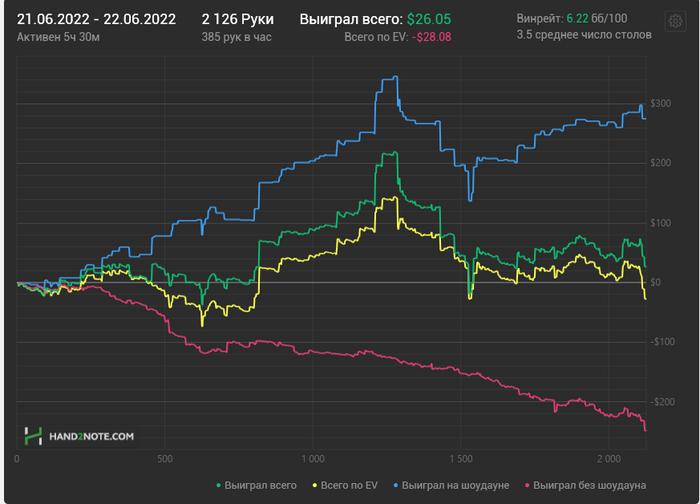700x504 pixels.
Task: Toggle the blue 'Выиграл на шоудауне' legend series
Action: click(451, 485)
